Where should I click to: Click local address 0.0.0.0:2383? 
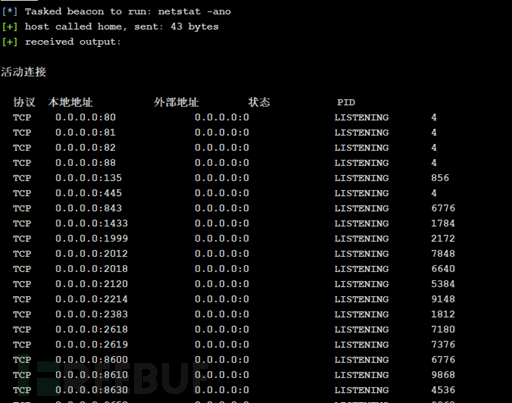tap(92, 314)
